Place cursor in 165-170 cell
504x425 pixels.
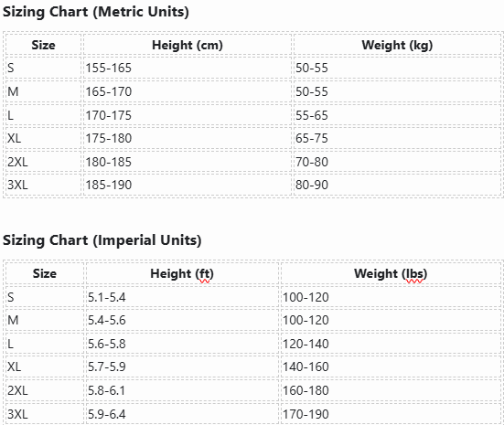[x=188, y=91]
